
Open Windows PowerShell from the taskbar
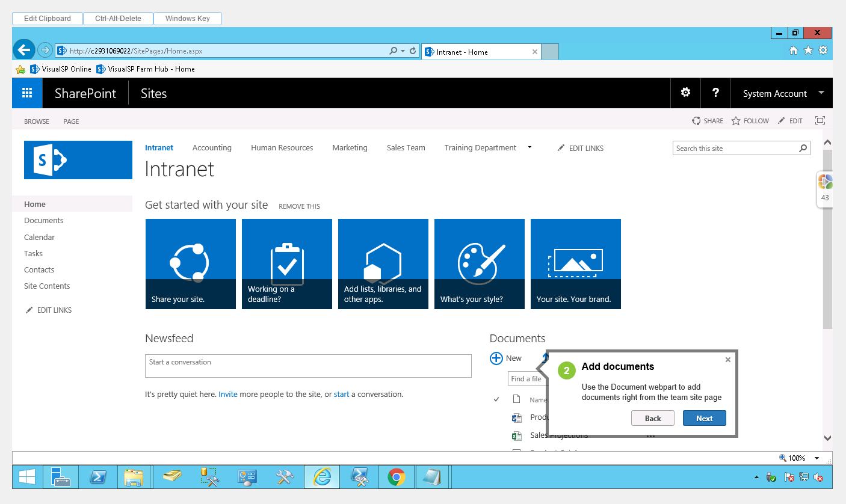[x=97, y=478]
